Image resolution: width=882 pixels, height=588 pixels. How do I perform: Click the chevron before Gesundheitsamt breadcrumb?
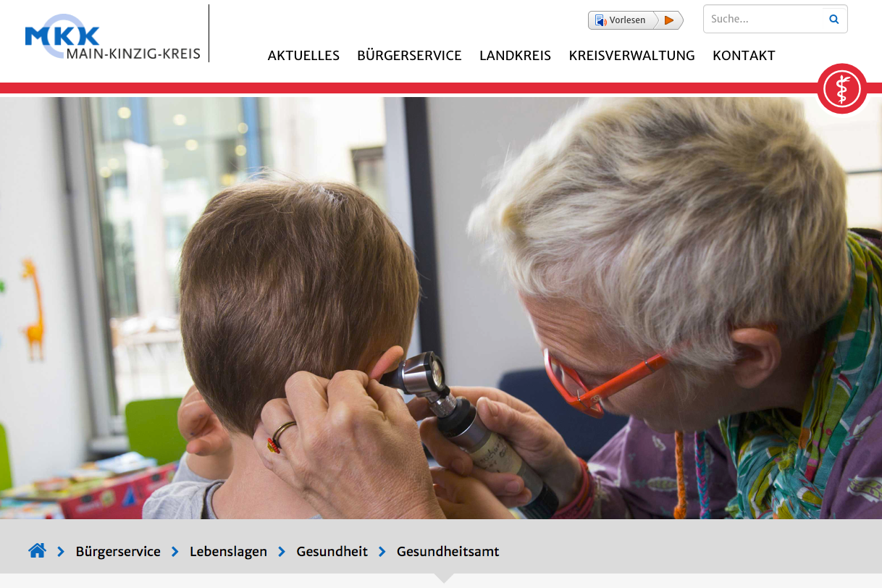pos(382,552)
